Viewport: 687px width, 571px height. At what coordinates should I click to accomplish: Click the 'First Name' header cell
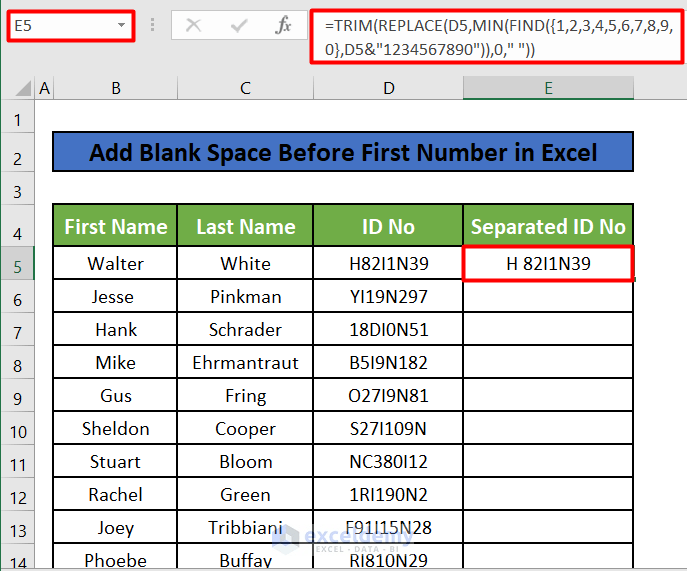pyautogui.click(x=115, y=226)
